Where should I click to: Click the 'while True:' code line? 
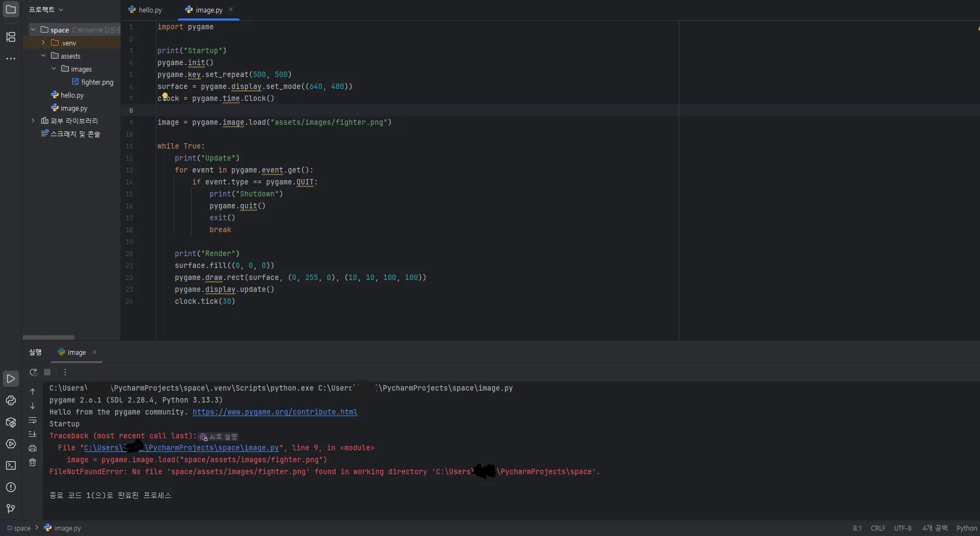181,146
